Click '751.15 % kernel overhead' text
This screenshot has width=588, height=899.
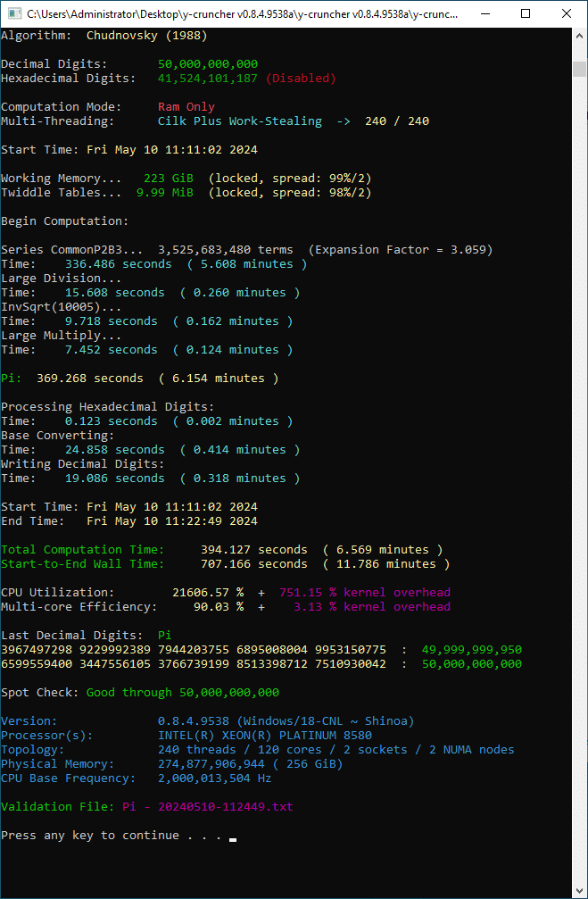[x=365, y=593]
